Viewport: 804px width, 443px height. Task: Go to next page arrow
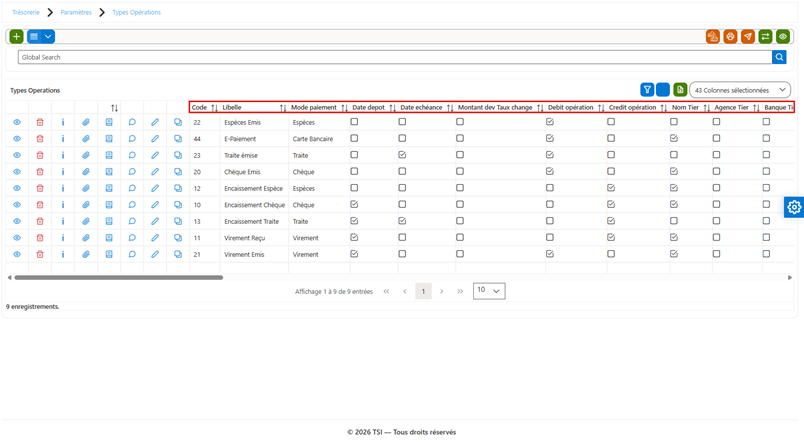tap(441, 291)
